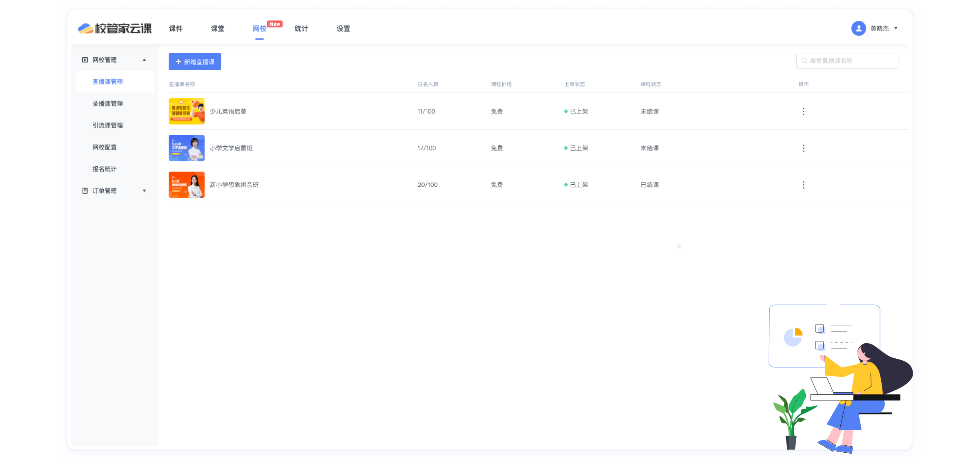Expand the 订单管理 menu arrow
The height and width of the screenshot is (465, 980).
tap(144, 191)
